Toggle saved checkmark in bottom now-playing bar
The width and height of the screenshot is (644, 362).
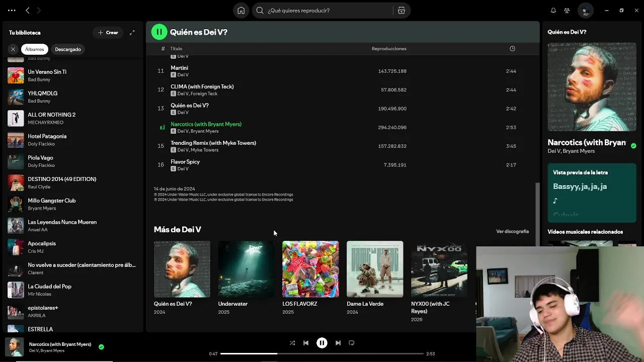tap(101, 347)
